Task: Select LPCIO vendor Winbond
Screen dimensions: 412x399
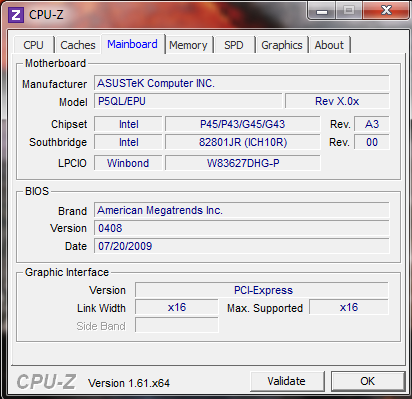Action: [128, 163]
